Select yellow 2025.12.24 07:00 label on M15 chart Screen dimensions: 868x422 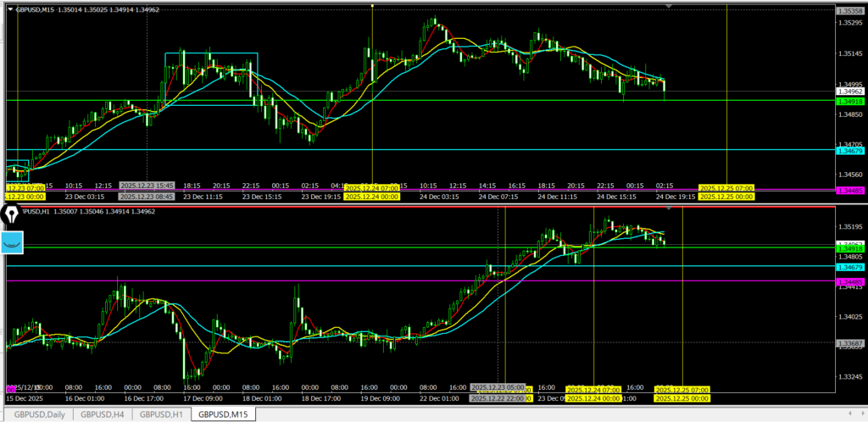point(372,187)
